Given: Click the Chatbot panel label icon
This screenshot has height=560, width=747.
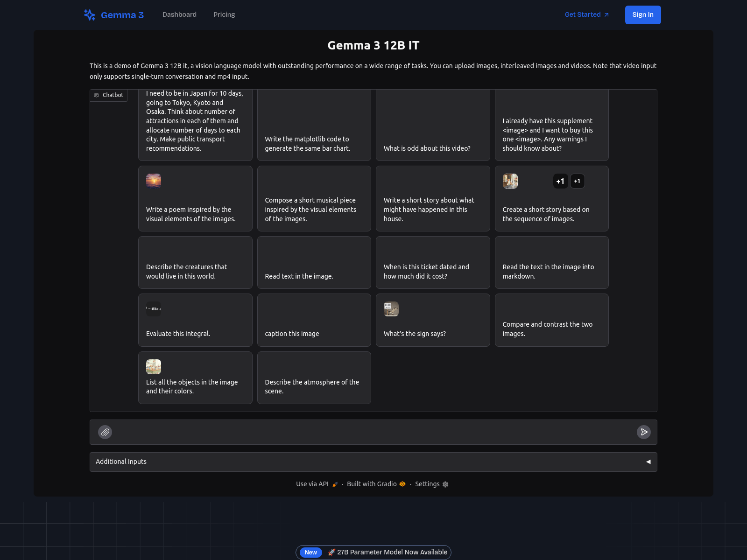Looking at the screenshot, I should [97, 95].
